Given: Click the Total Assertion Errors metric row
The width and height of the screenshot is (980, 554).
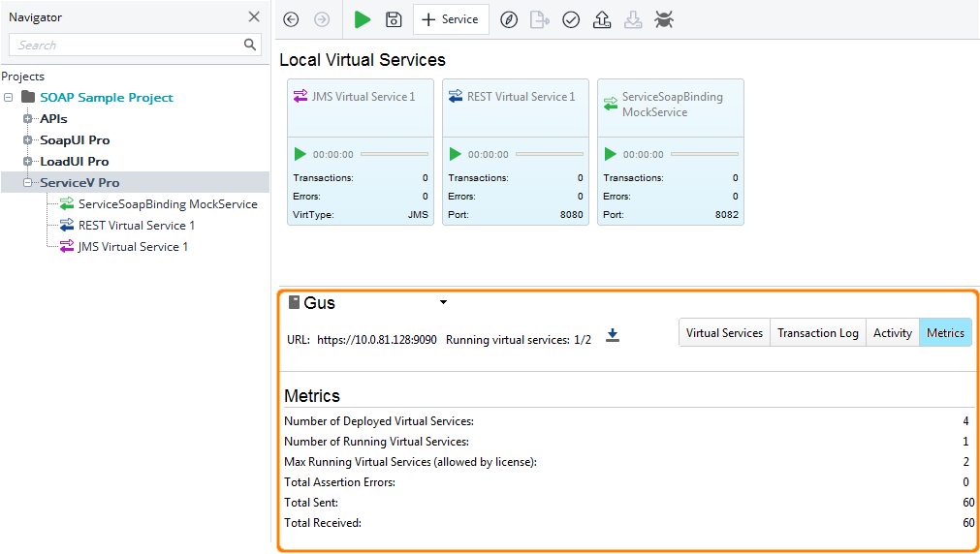Looking at the screenshot, I should (627, 482).
